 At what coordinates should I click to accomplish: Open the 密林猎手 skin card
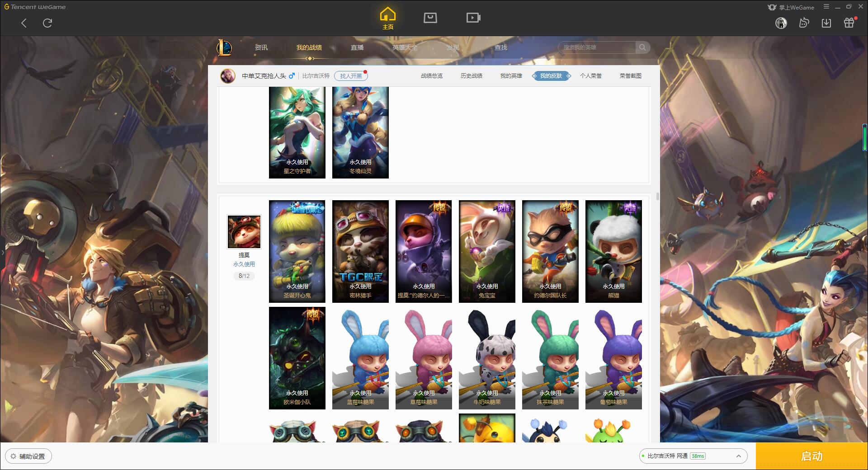click(360, 251)
